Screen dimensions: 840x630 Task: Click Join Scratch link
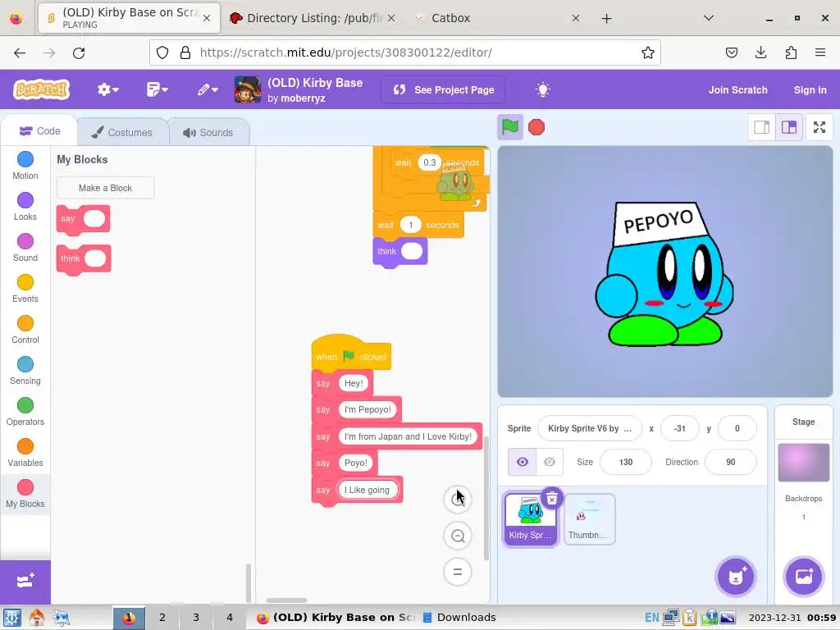click(737, 90)
